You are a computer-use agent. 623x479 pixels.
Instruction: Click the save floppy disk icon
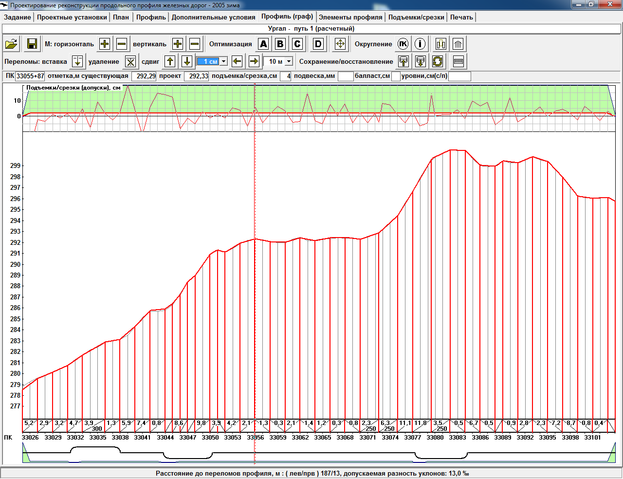tap(32, 45)
